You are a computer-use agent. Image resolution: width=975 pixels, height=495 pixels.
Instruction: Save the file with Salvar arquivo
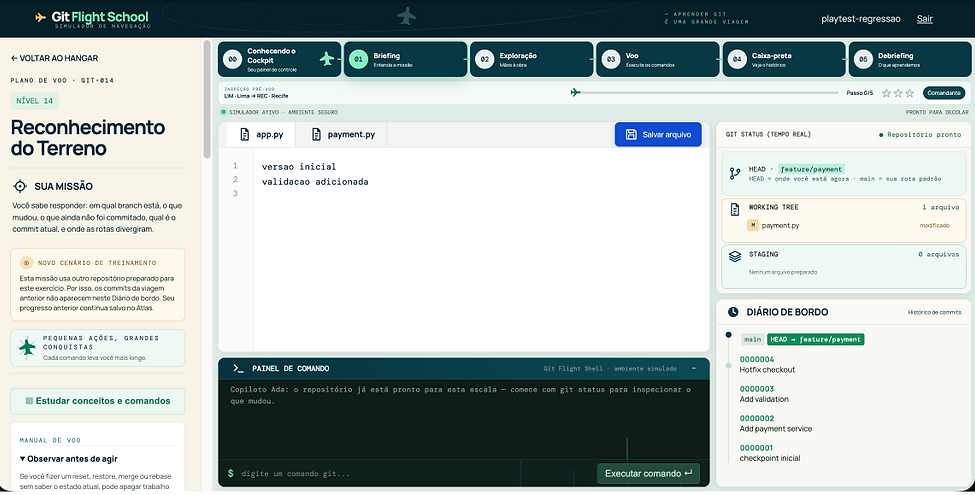pos(658,134)
